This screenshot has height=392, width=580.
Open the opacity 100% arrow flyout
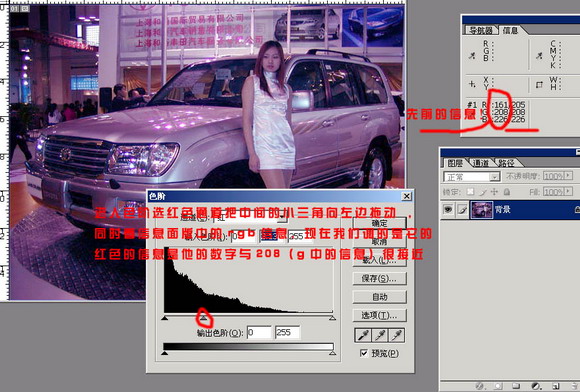pyautogui.click(x=569, y=176)
